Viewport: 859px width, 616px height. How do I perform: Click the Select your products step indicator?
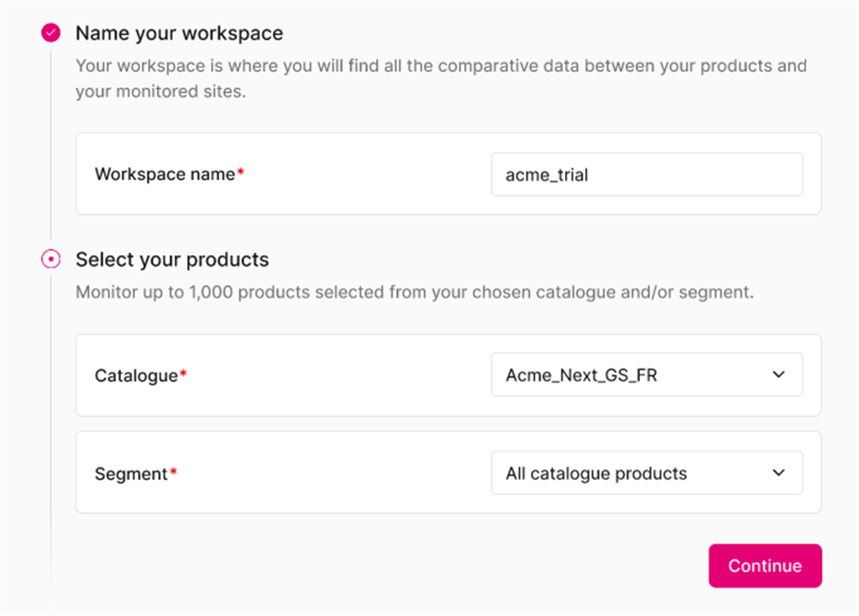pos(50,259)
